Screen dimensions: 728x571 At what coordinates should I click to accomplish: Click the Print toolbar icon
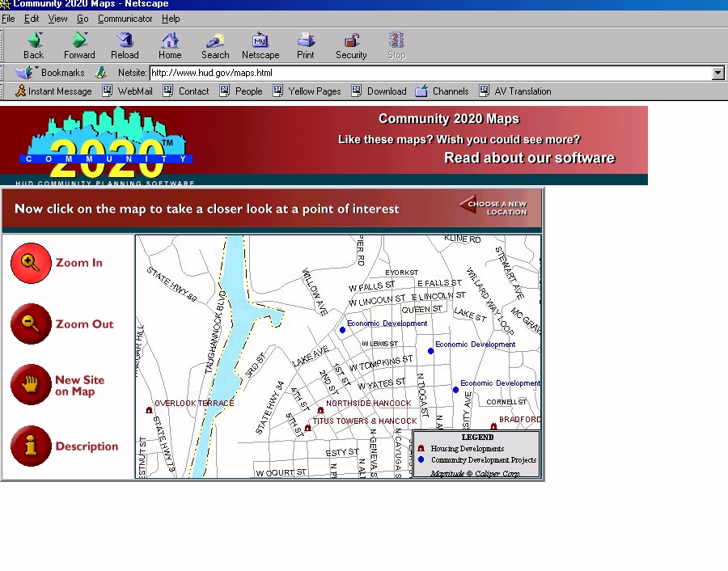306,45
